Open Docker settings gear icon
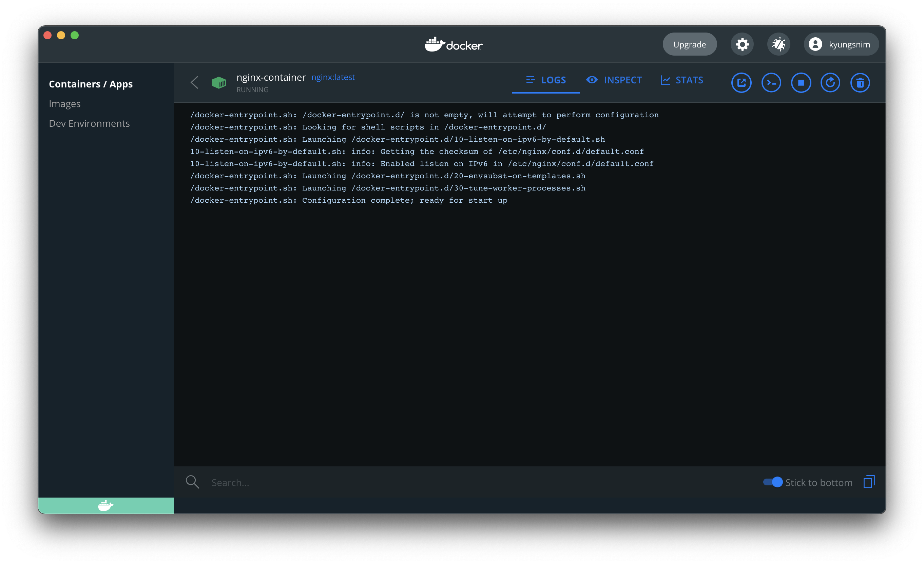924x564 pixels. (x=742, y=44)
